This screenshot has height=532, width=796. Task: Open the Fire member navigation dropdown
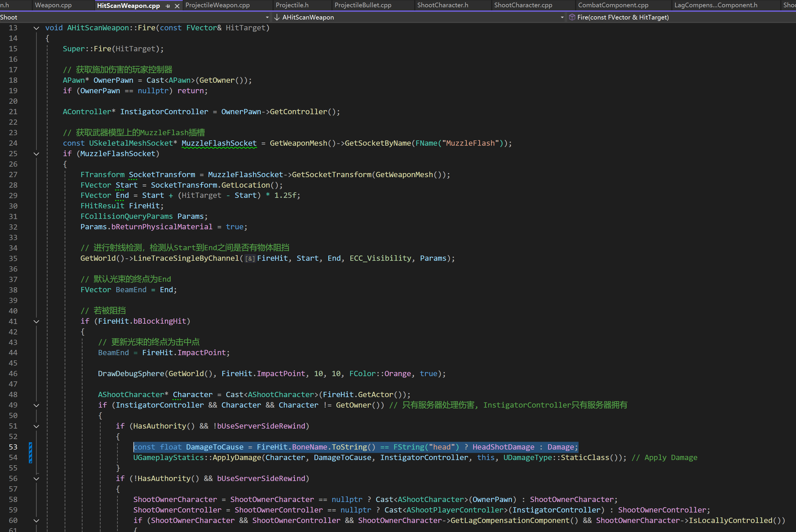[x=623, y=17]
